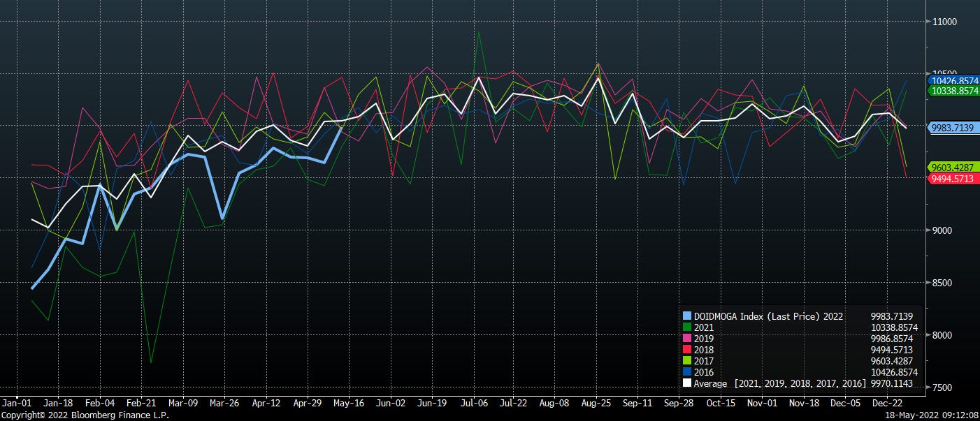Click the Nov-01 date label on the x-axis
This screenshot has width=980, height=421.
[762, 404]
